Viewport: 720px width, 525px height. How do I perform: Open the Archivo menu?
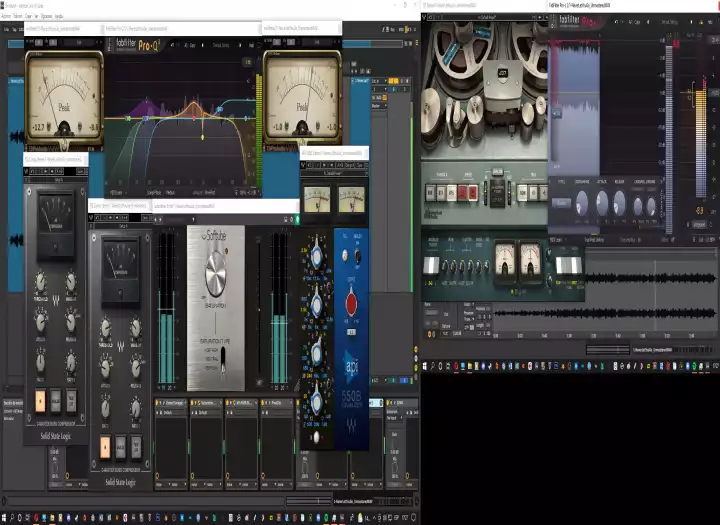tap(6, 16)
